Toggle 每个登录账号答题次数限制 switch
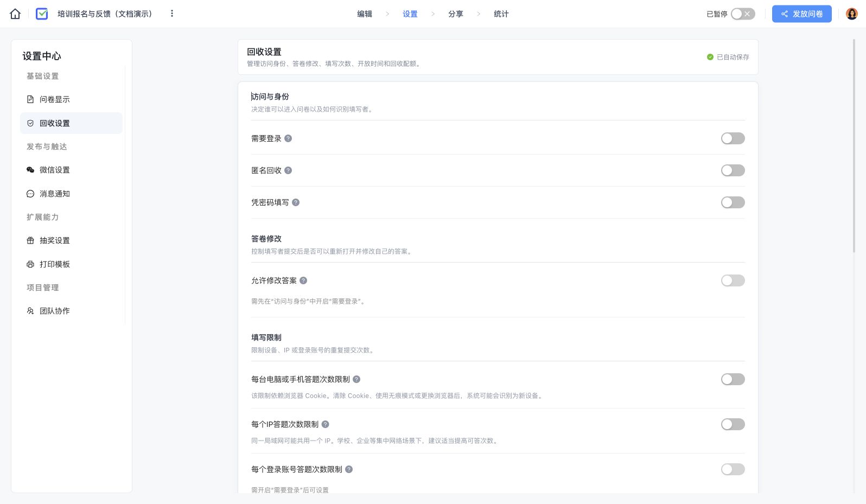This screenshot has height=504, width=866. [733, 469]
